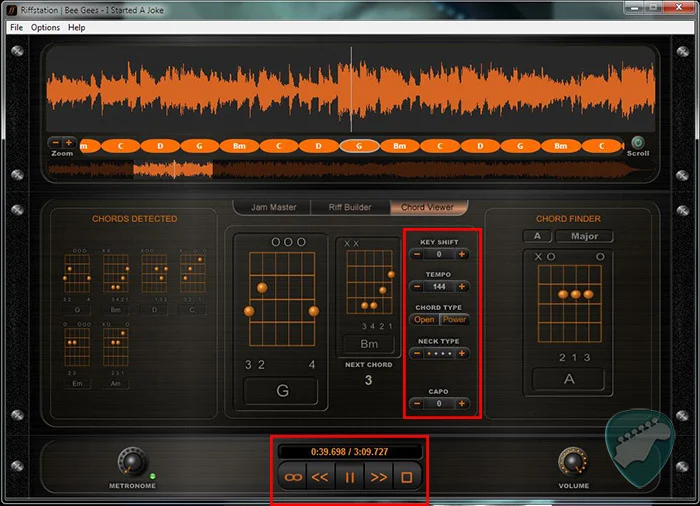Click the rewind button
The width and height of the screenshot is (700, 506).
click(320, 477)
